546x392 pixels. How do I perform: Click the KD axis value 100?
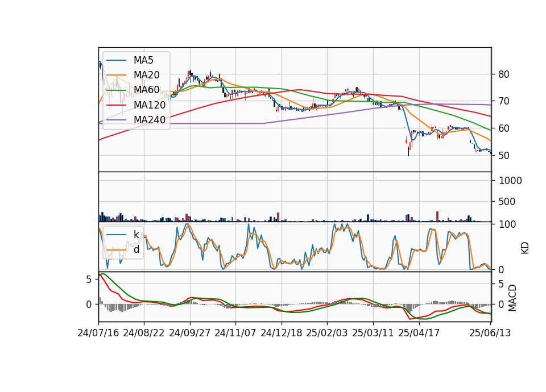click(507, 224)
